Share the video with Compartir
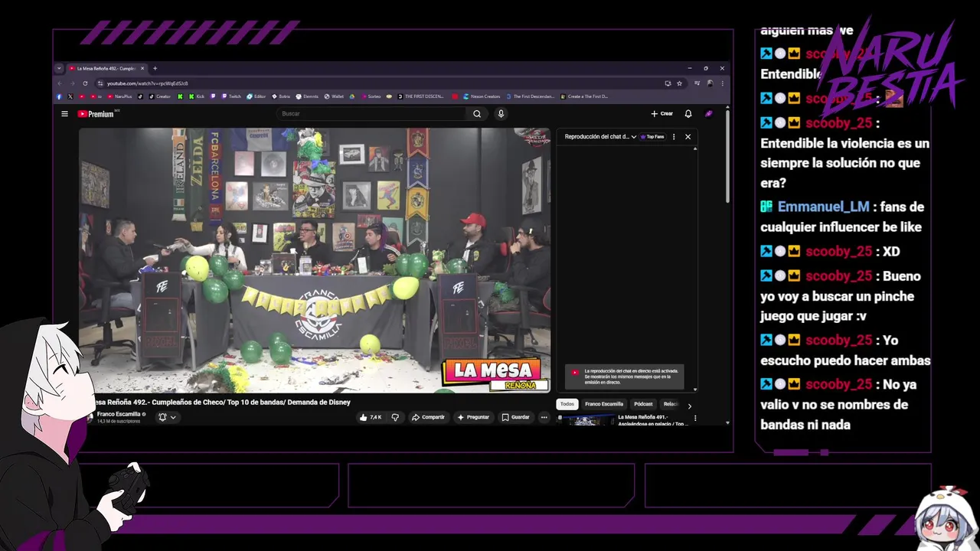The height and width of the screenshot is (551, 980). point(428,417)
